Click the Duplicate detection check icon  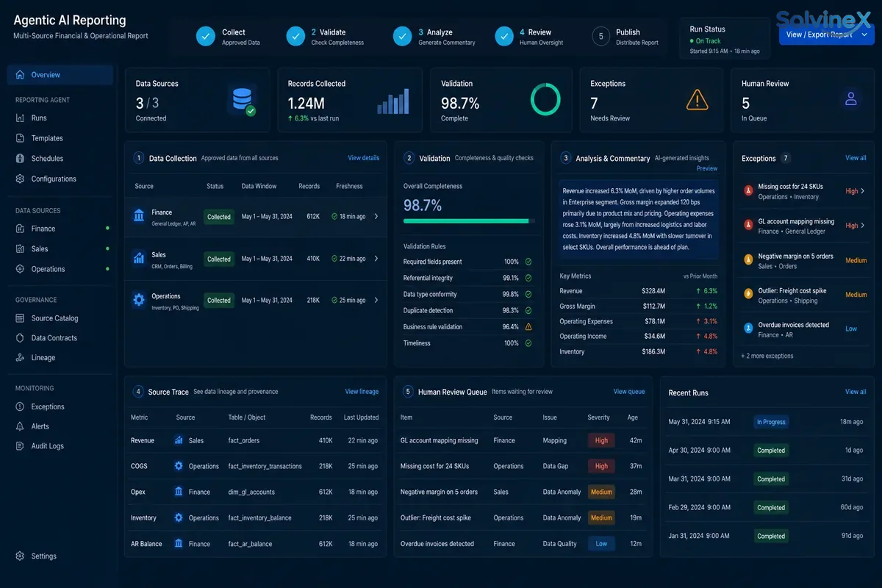[528, 310]
